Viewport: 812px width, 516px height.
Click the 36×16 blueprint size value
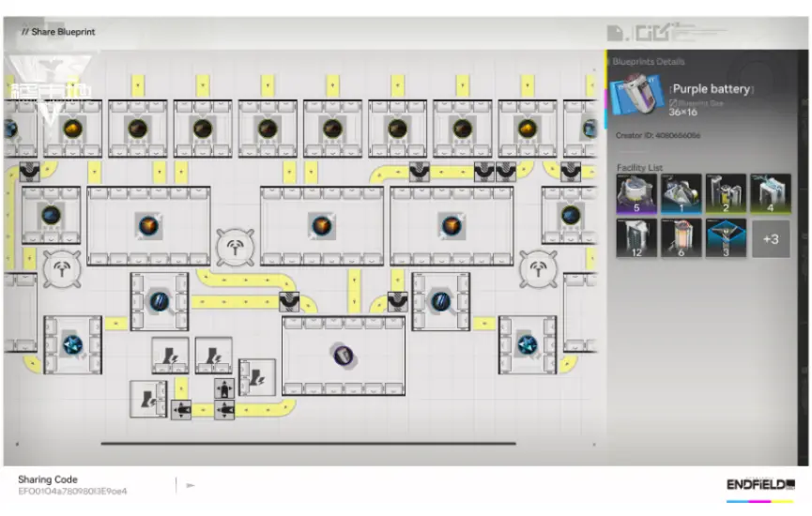click(x=682, y=113)
